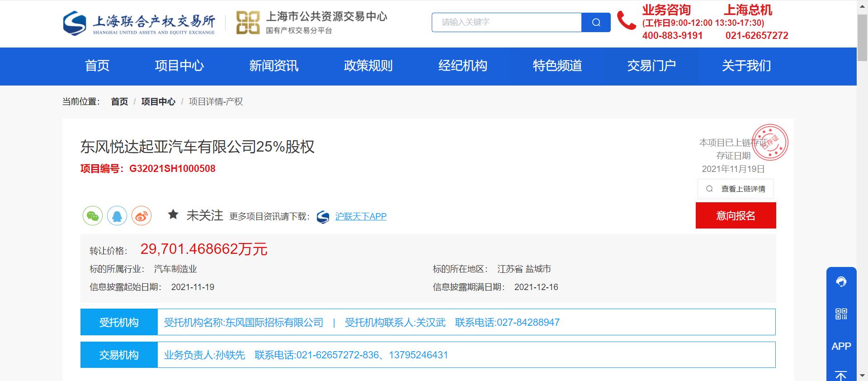Focus the keyword search input field
This screenshot has width=868, height=381.
[x=506, y=22]
